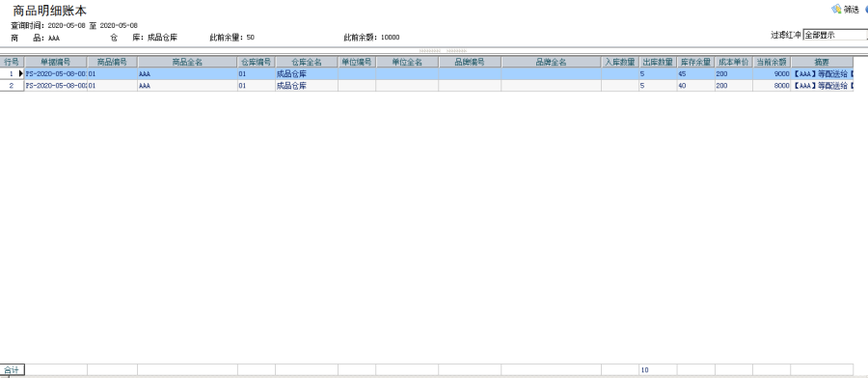Screen dimensions: 868x378
Task: Open the 过滤红冲 dropdown showing 全部显示
Action: click(x=835, y=35)
